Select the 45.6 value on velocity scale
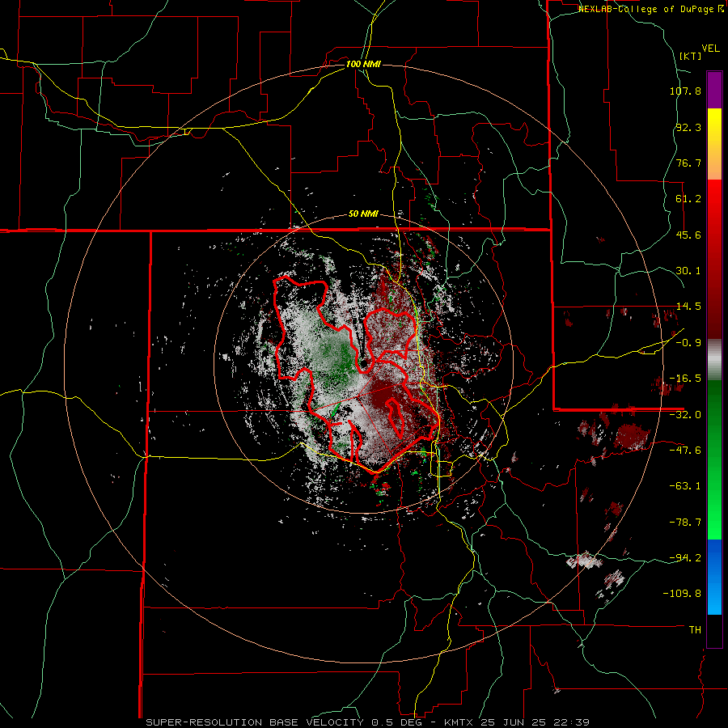 688,235
